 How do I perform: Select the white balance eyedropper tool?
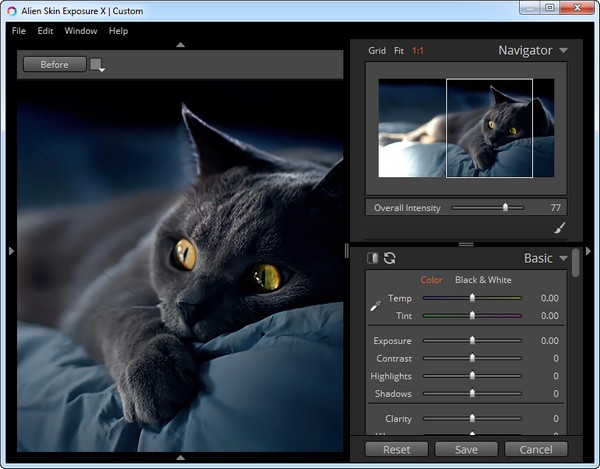pyautogui.click(x=376, y=306)
